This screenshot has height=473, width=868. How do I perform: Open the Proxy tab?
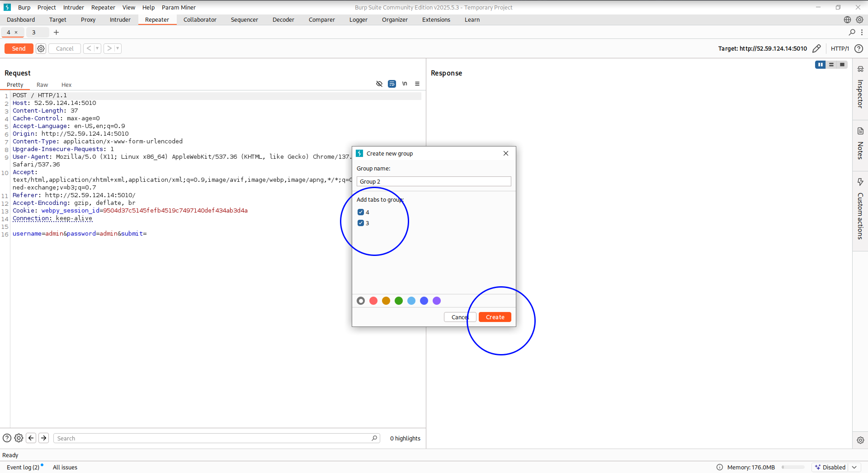click(88, 19)
